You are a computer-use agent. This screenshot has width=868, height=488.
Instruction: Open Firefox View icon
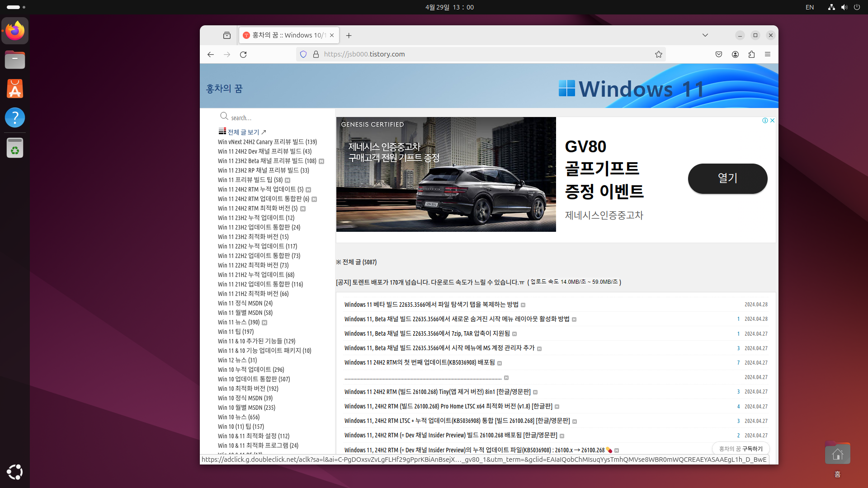click(x=227, y=35)
